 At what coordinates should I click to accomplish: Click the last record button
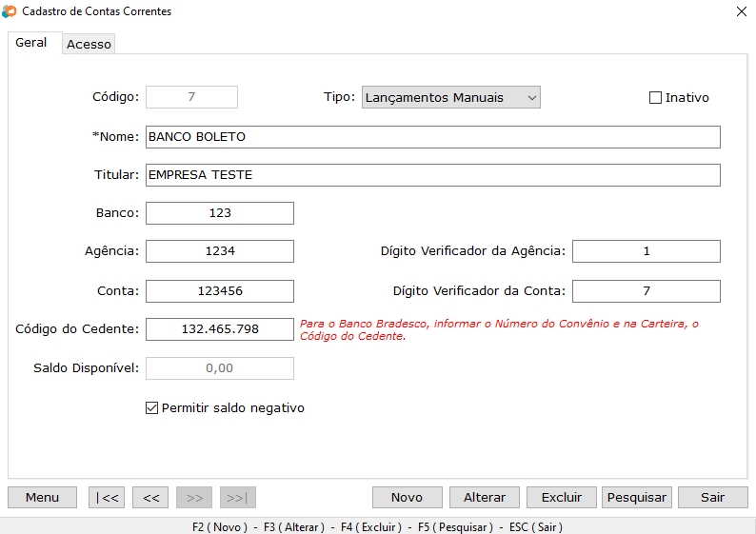(238, 498)
